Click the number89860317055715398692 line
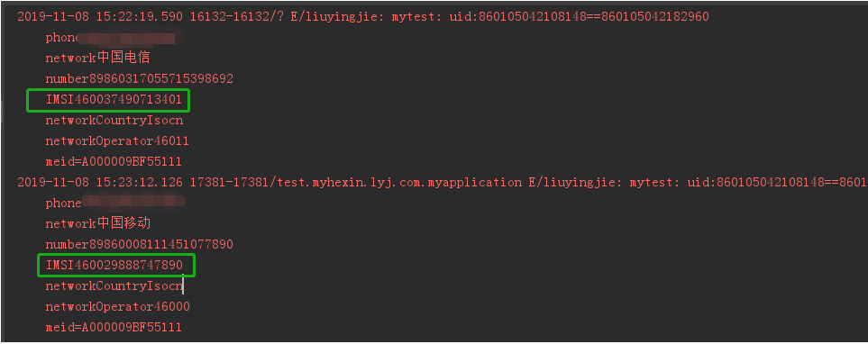 click(x=139, y=79)
